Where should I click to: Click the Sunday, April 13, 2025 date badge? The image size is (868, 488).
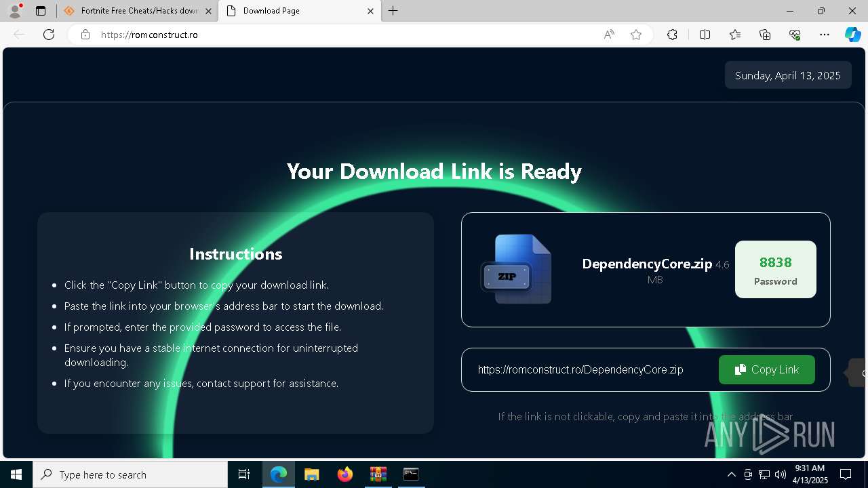coord(788,75)
